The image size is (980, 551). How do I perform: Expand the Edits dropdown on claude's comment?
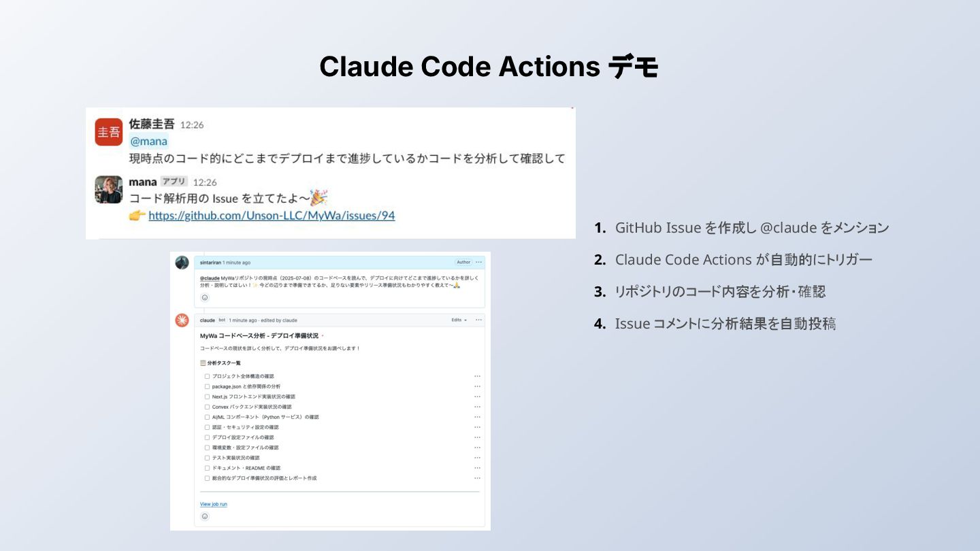459,320
